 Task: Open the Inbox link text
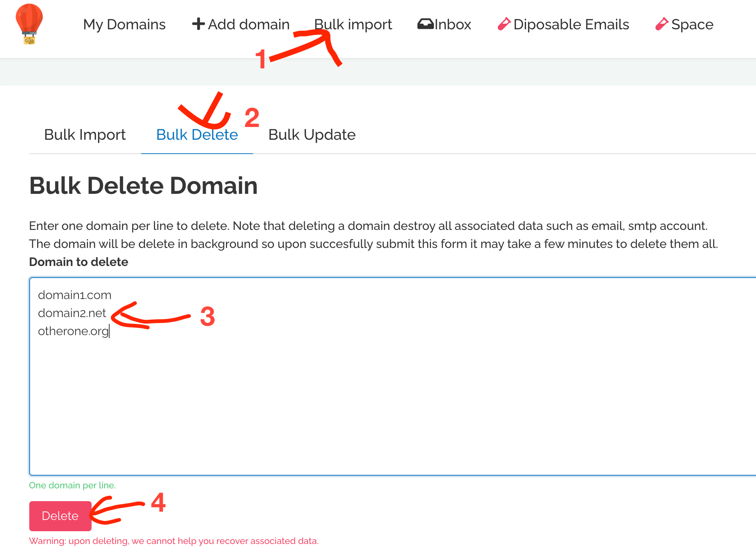tap(453, 24)
